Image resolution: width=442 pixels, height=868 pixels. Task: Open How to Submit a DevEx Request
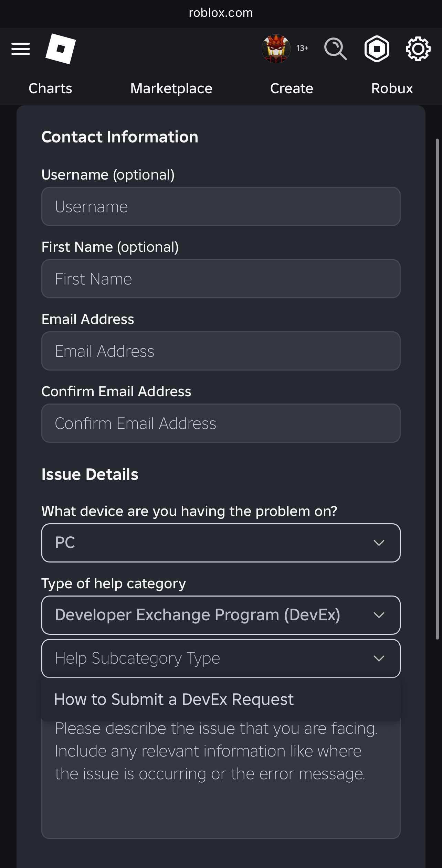(174, 699)
